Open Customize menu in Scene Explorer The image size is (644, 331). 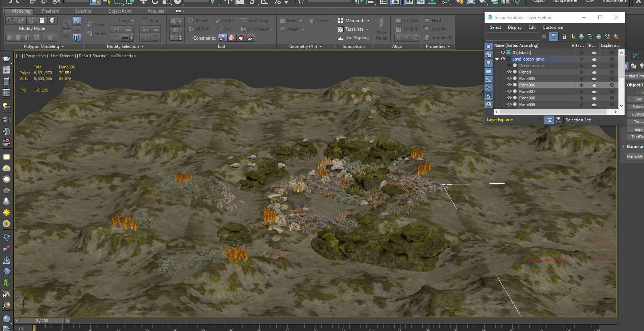pyautogui.click(x=552, y=27)
